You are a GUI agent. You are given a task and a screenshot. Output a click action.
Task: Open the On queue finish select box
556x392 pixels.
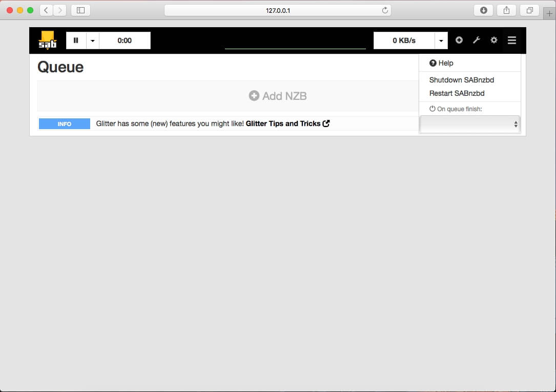click(x=469, y=124)
